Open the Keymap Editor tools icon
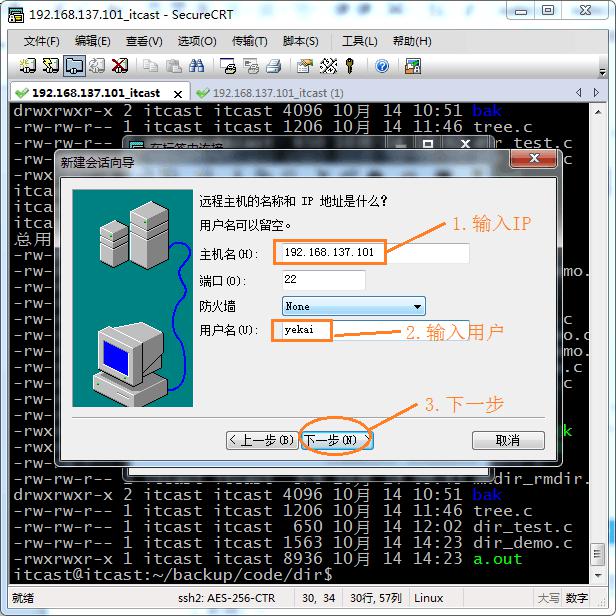 pos(328,66)
